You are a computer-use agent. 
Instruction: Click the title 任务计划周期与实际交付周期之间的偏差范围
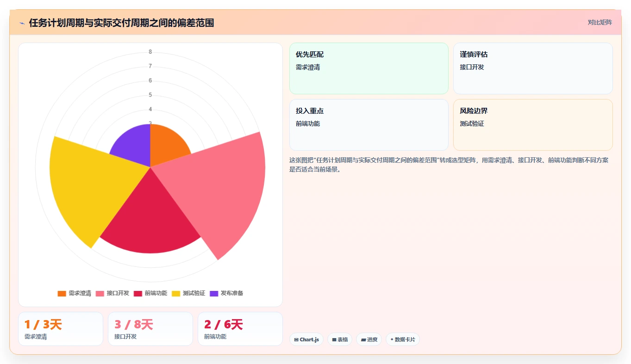point(121,23)
